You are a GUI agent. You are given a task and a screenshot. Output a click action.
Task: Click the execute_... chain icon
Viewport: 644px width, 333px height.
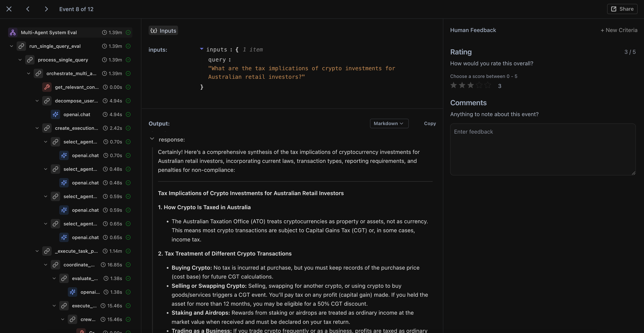(x=64, y=306)
